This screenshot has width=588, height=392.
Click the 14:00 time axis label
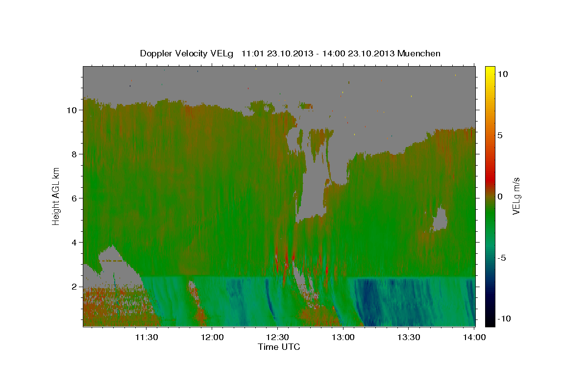[x=474, y=337]
